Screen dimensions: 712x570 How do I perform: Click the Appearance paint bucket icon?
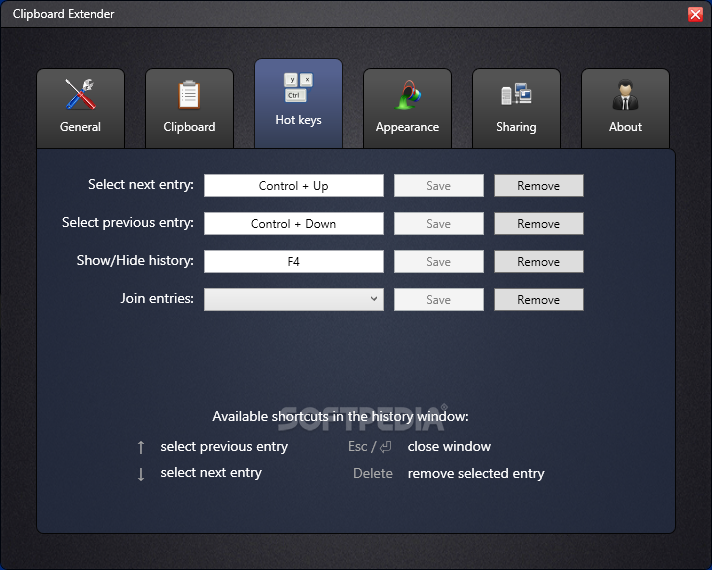[408, 94]
